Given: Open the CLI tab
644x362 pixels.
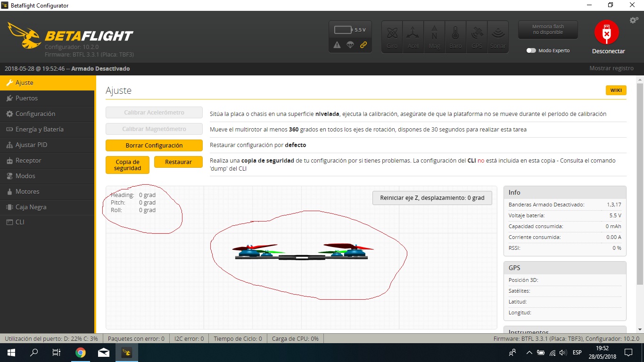Looking at the screenshot, I should point(47,222).
